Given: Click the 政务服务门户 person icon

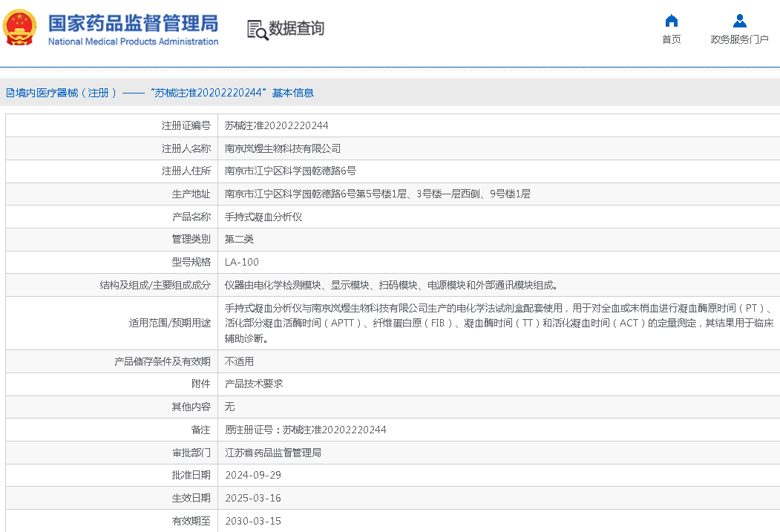Looking at the screenshot, I should tap(739, 21).
